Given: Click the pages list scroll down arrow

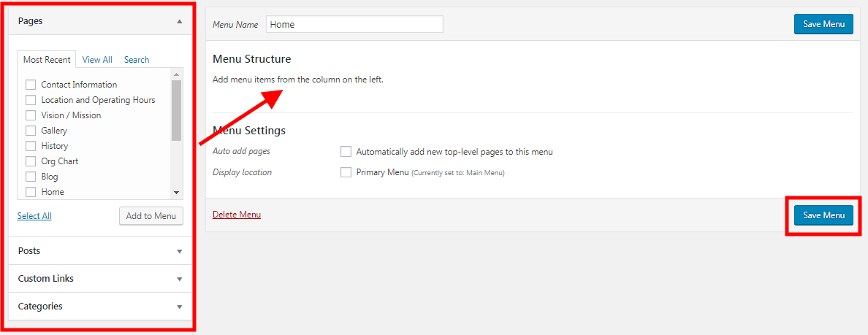Looking at the screenshot, I should point(176,192).
